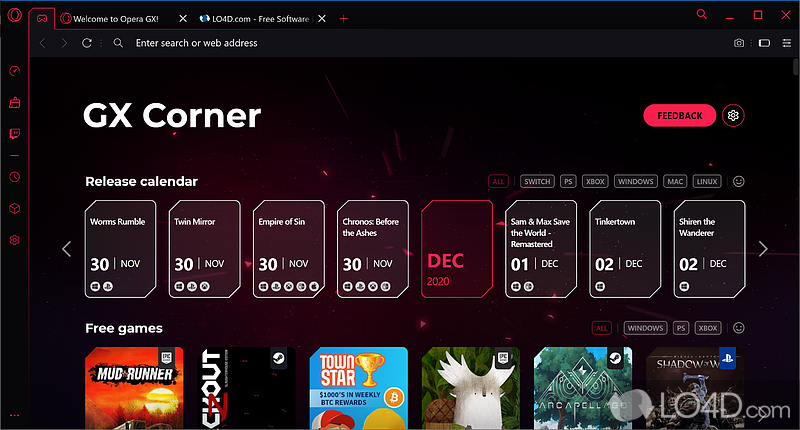Focus the search or web address field
The width and height of the screenshot is (800, 430).
(196, 43)
